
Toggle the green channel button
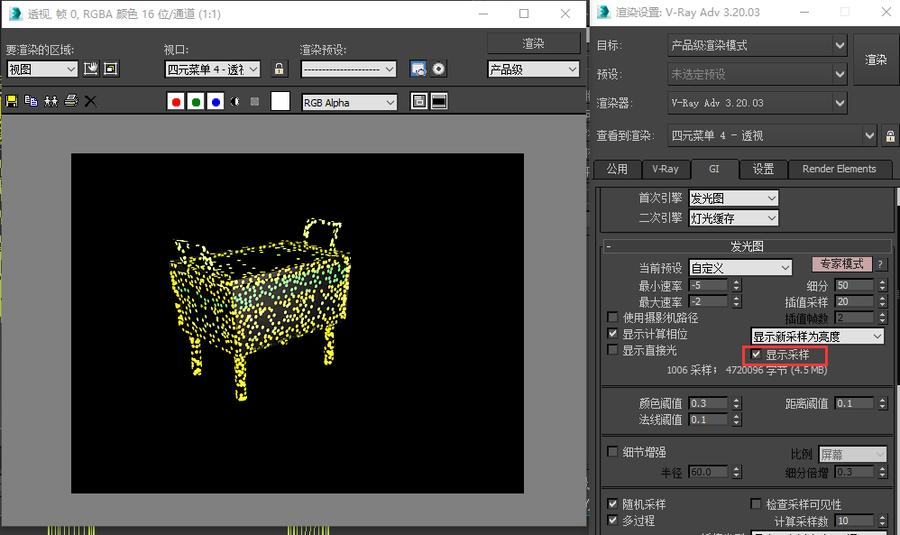coord(196,102)
